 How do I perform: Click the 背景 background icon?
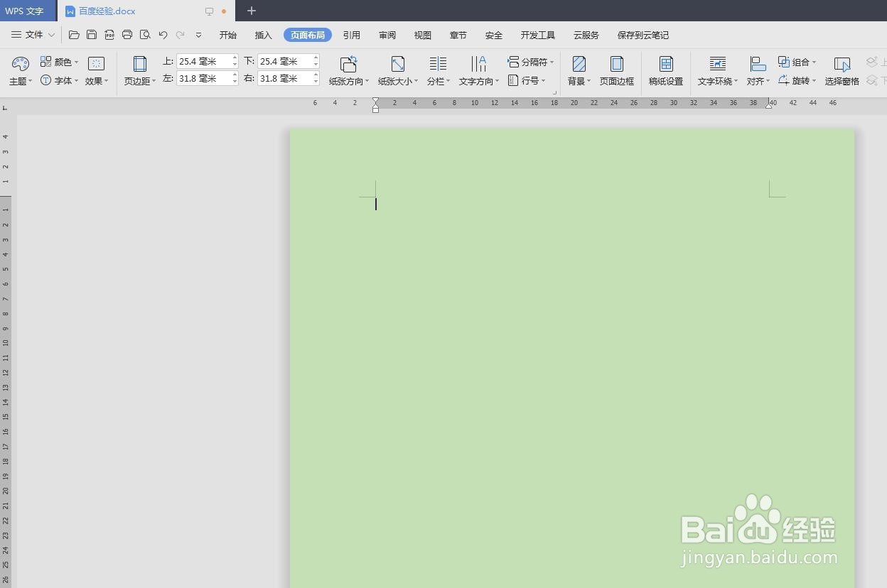click(579, 64)
